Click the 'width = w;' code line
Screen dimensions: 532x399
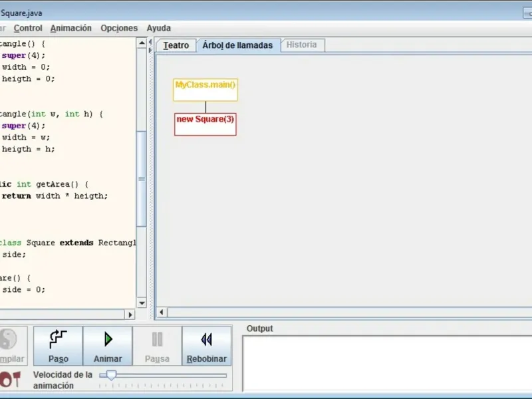pyautogui.click(x=26, y=138)
